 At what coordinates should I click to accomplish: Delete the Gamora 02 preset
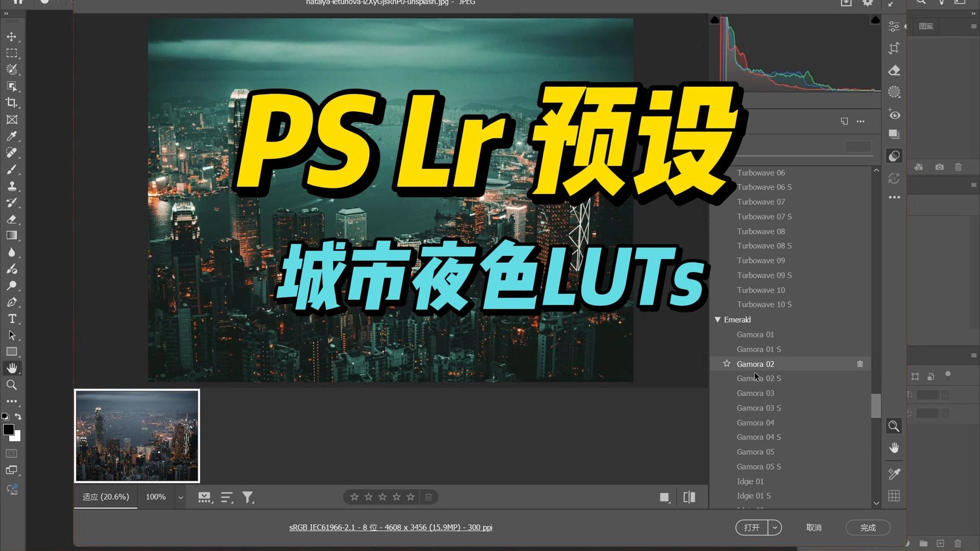(x=860, y=364)
